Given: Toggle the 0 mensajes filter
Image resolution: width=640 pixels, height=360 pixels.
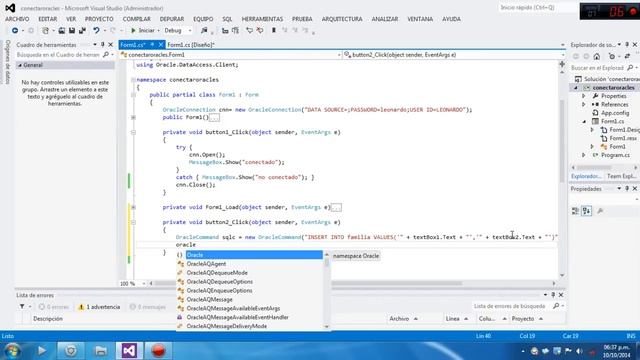Looking at the screenshot, I should (147, 307).
